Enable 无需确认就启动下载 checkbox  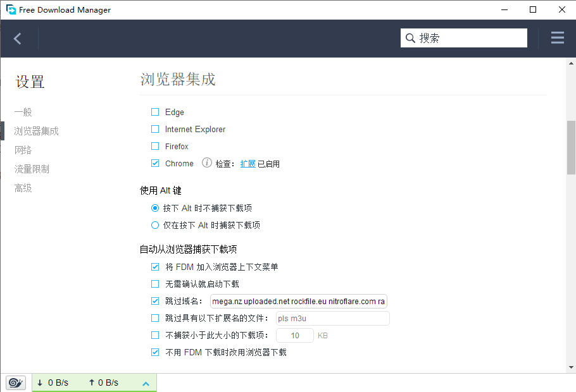(x=155, y=284)
